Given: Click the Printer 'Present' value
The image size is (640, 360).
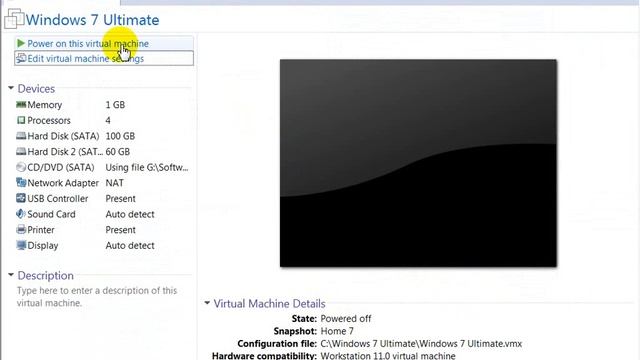Looking at the screenshot, I should coord(120,230).
